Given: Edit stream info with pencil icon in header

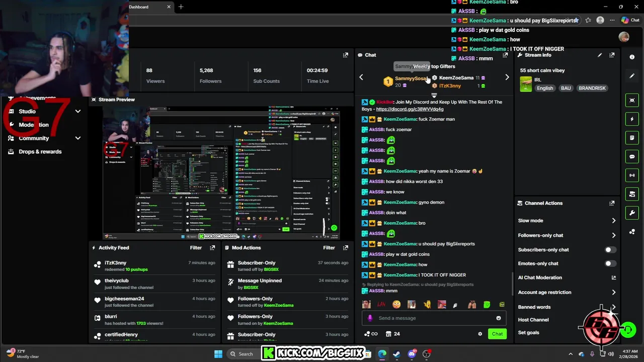Looking at the screenshot, I should click(x=600, y=55).
